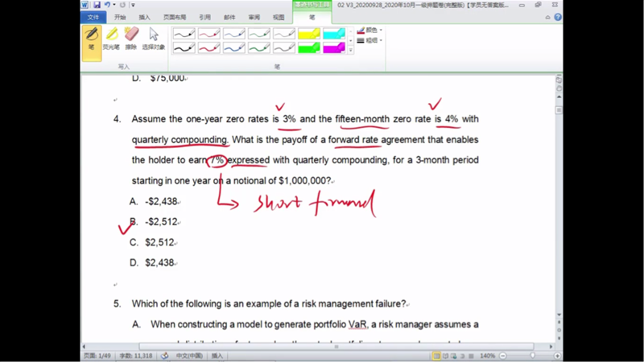Pick the thin gray pen style

point(284,34)
